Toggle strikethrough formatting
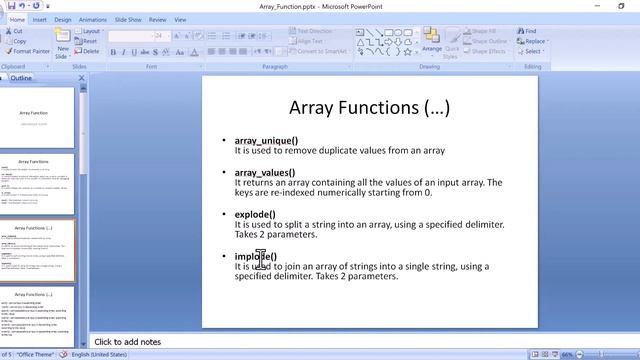This screenshot has height=360, width=640. click(x=144, y=52)
